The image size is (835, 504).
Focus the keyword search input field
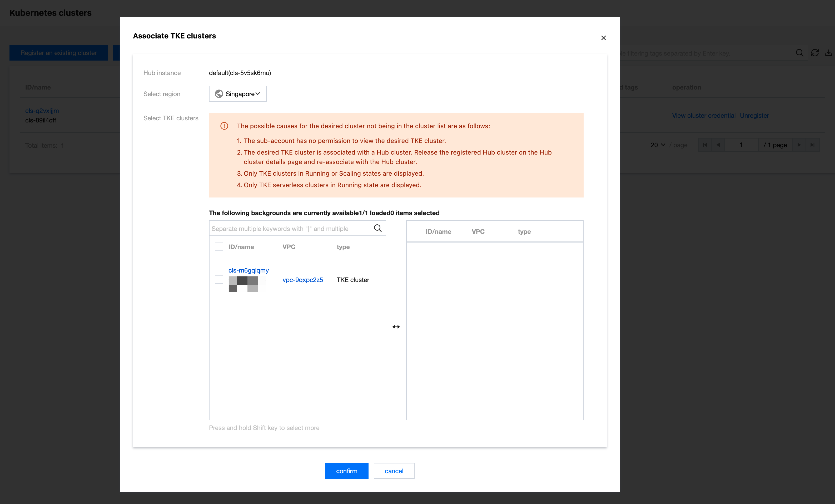(x=290, y=229)
